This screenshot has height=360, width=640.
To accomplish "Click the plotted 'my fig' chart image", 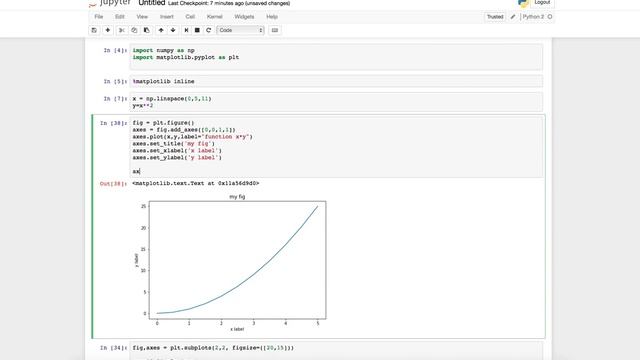I will 231,262.
